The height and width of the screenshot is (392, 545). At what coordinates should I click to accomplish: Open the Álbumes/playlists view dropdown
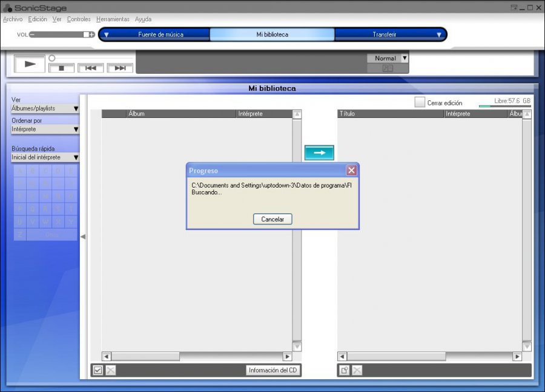click(x=45, y=108)
